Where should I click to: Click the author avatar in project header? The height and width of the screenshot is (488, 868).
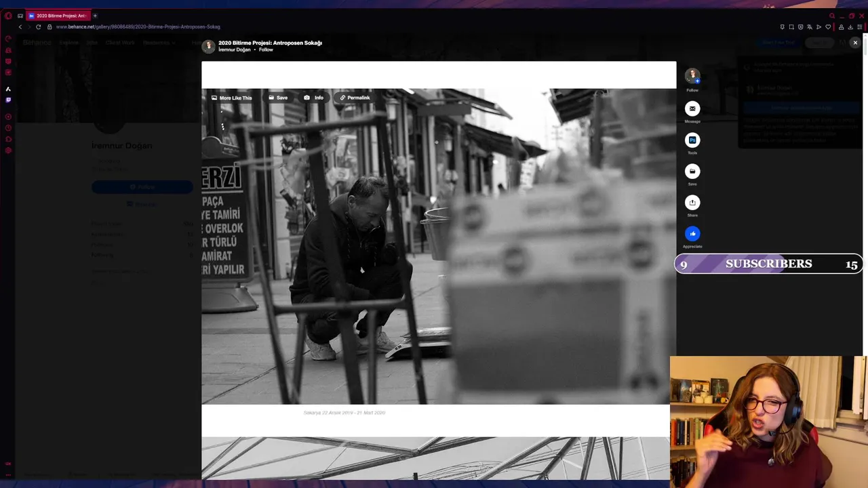pyautogui.click(x=208, y=46)
